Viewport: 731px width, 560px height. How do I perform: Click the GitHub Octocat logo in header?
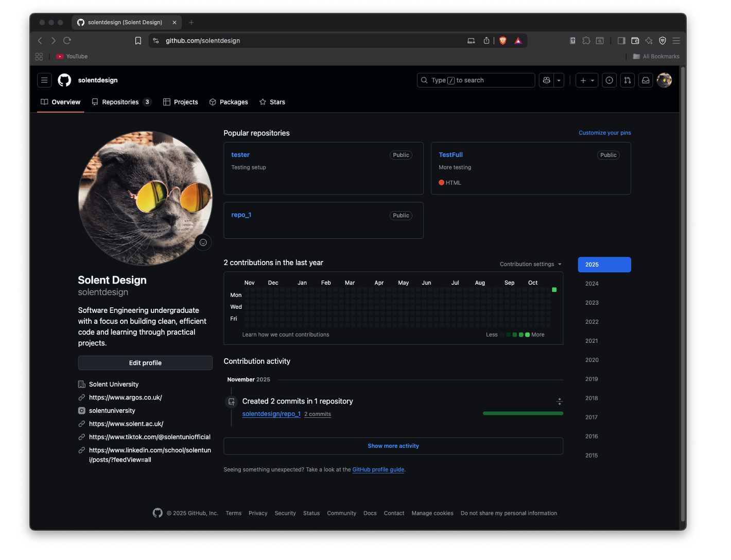pyautogui.click(x=64, y=80)
